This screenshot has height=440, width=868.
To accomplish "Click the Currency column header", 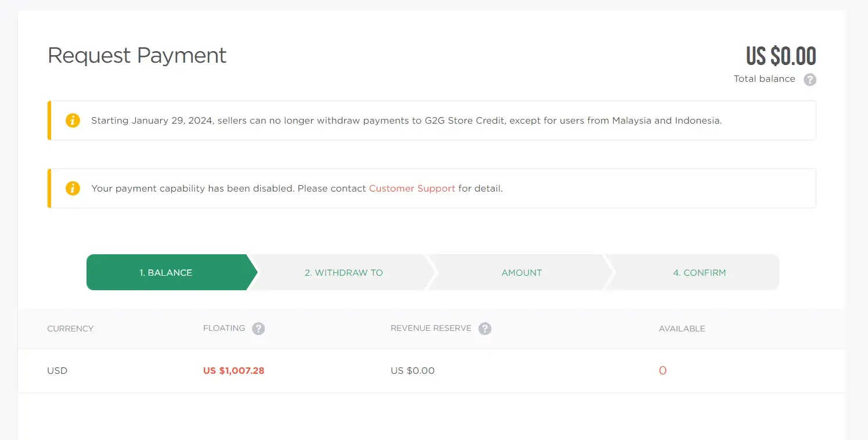I will point(70,329).
